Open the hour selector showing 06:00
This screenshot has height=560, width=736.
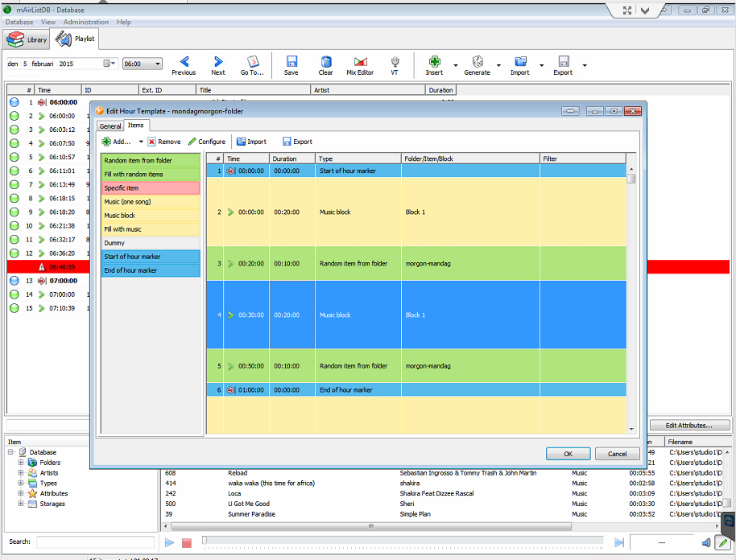coord(143,64)
